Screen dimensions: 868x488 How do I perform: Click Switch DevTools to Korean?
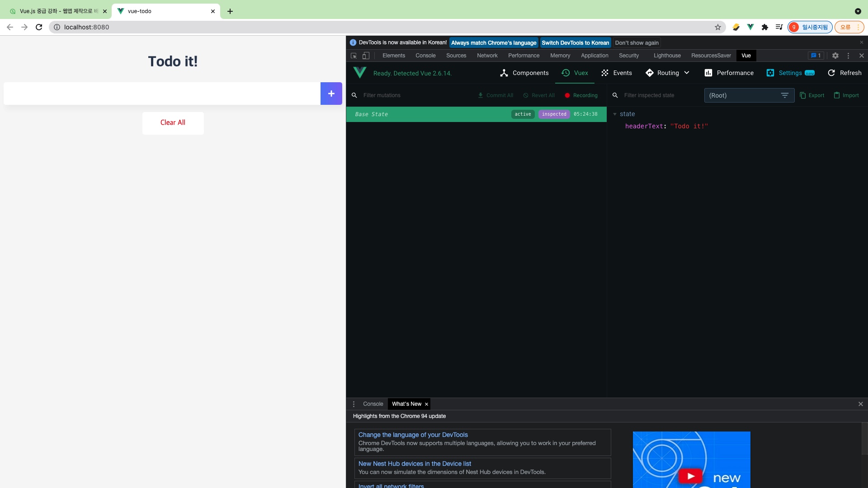[575, 43]
